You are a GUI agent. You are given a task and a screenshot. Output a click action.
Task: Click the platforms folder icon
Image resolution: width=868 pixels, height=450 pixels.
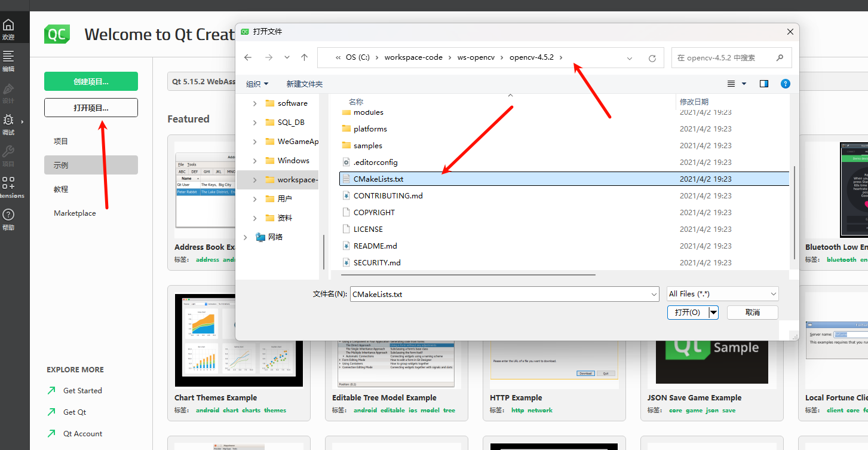click(x=346, y=128)
